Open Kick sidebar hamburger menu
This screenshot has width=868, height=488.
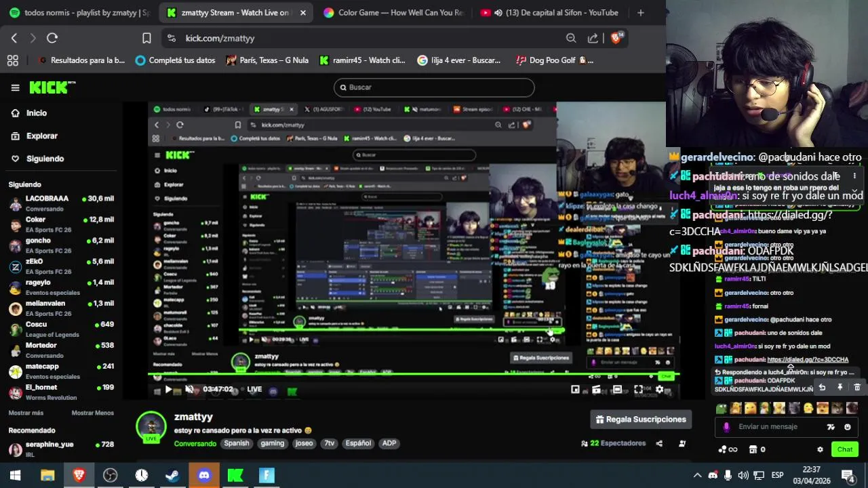[15, 87]
